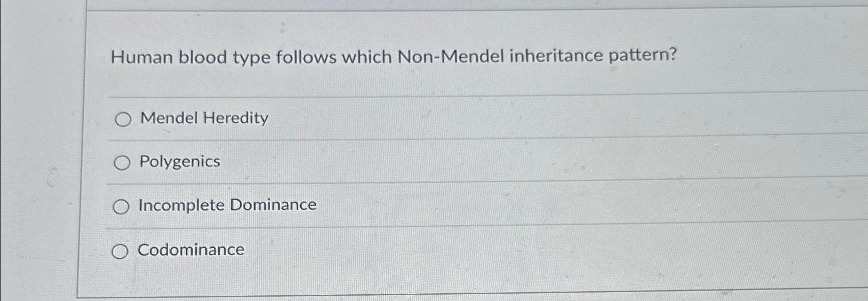Select the Mendel Heredity radio button
Screen dimensions: 868x301
[x=122, y=120]
